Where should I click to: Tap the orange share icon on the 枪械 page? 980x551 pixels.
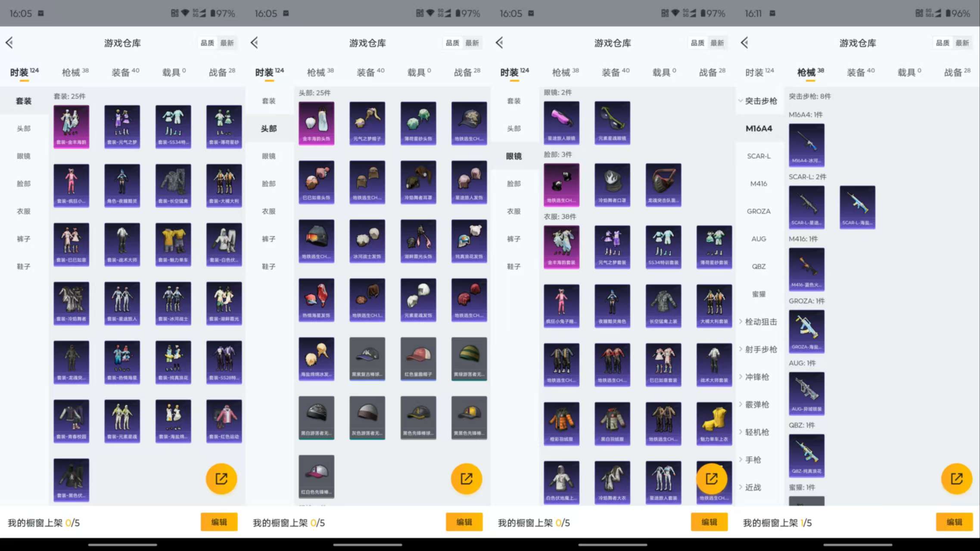(956, 478)
